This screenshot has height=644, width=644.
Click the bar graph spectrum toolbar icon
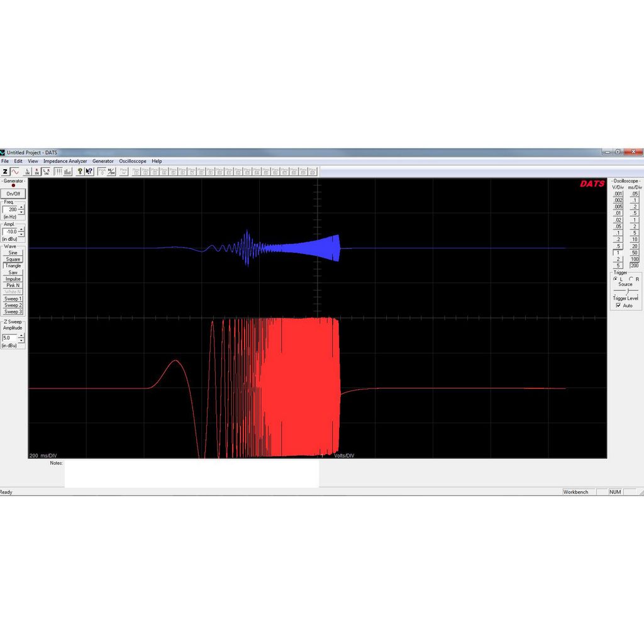67,172
